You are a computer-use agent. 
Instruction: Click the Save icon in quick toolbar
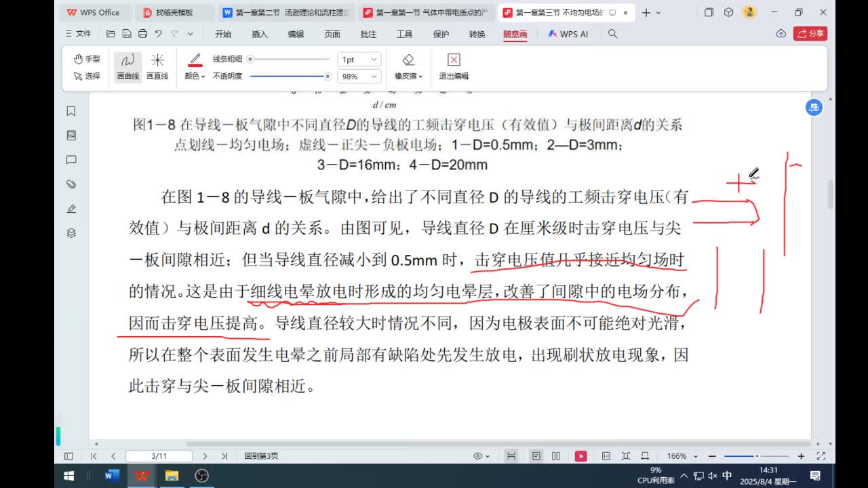127,33
